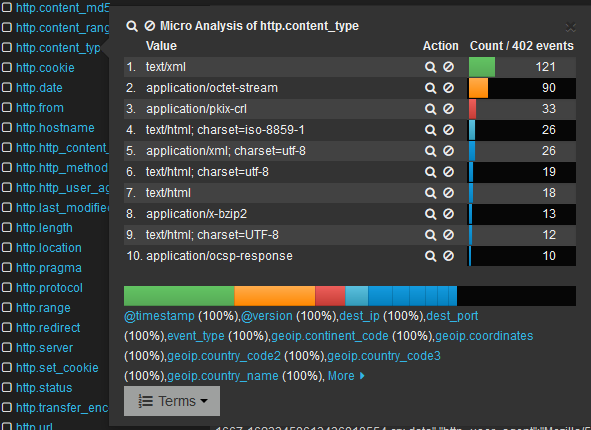Open the Terms dropdown button
Viewport: 591px width, 430px height.
[172, 401]
